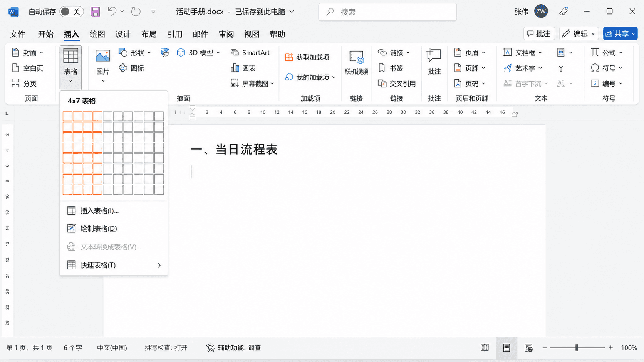Insert a blank page (空白页)
Image resolution: width=644 pixels, height=362 pixels.
28,68
